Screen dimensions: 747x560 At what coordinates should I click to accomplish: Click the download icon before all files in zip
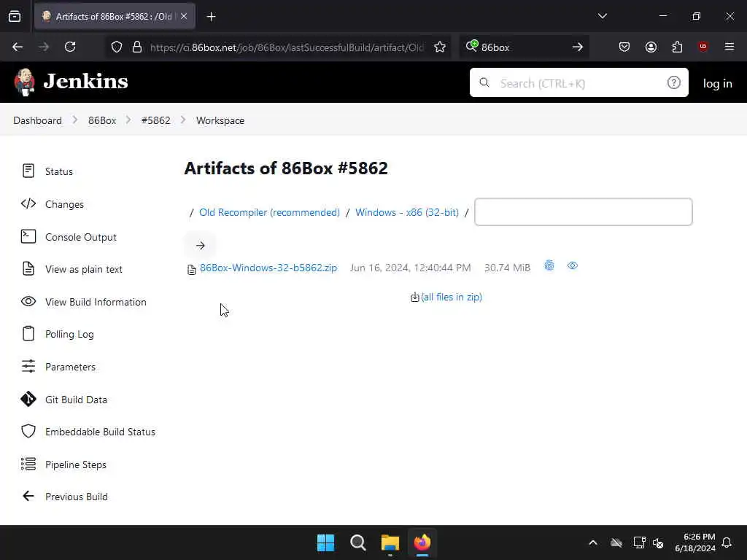tap(415, 297)
